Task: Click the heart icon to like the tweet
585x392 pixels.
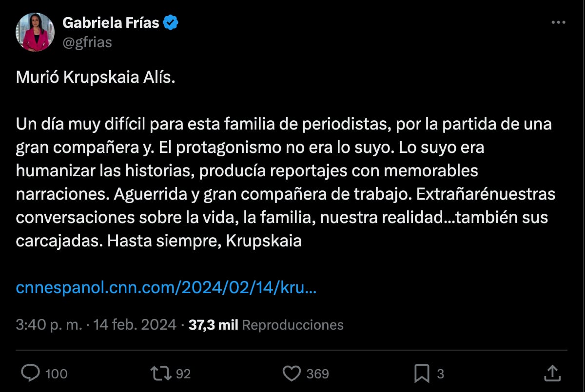Action: 292,373
